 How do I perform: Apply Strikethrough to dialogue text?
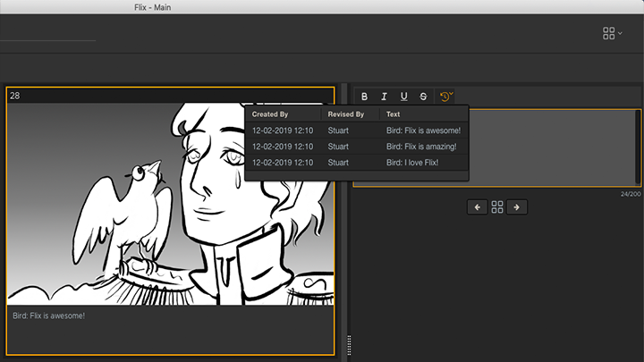click(x=423, y=97)
